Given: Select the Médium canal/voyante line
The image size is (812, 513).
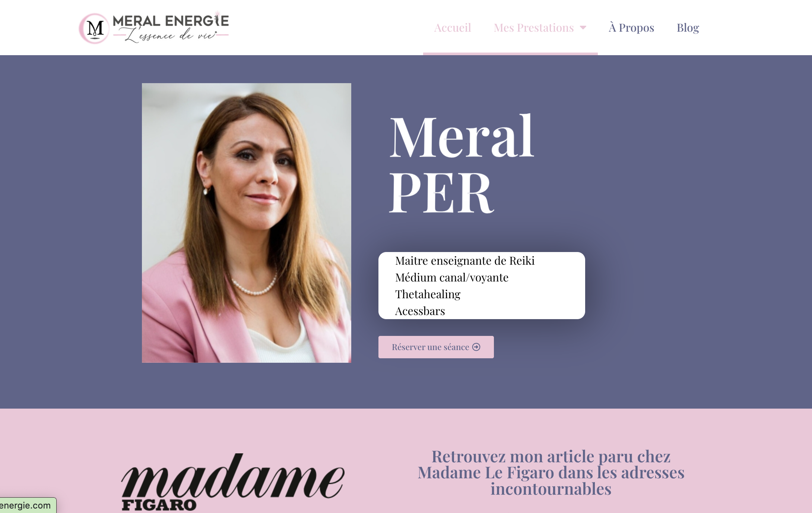Looking at the screenshot, I should [x=452, y=277].
